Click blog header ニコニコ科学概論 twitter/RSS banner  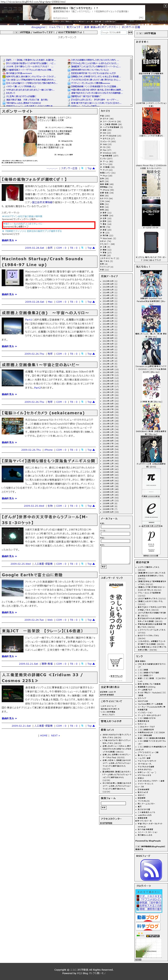coord(48,32)
